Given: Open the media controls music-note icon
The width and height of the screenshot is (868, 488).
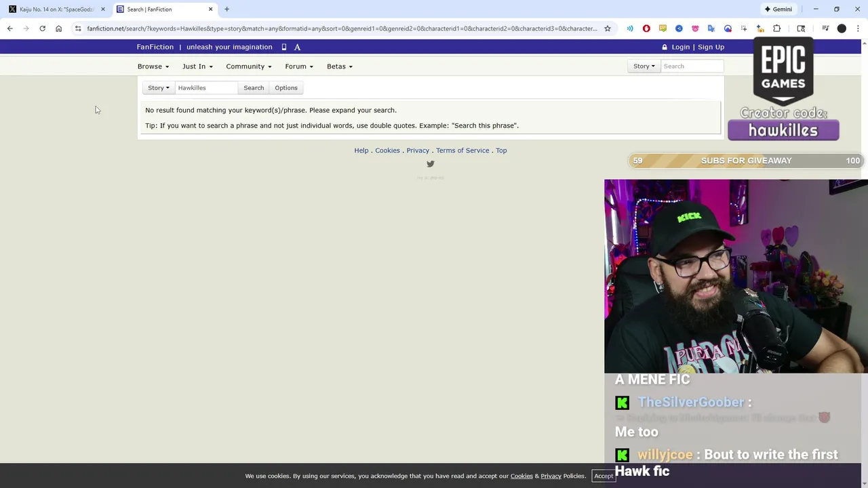Looking at the screenshot, I should coord(825,28).
